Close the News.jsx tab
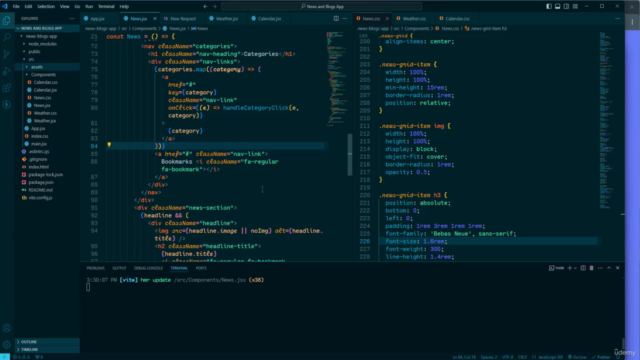Image resolution: width=640 pixels, height=360 pixels. coord(155,19)
